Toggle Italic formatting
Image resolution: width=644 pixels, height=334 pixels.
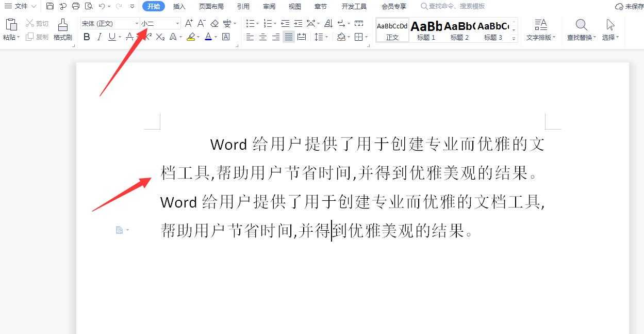[99, 37]
